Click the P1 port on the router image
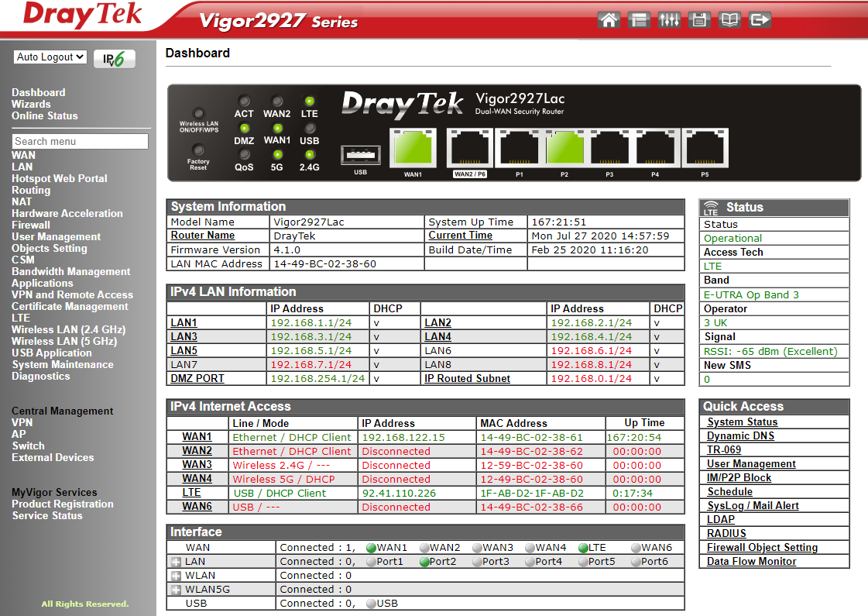The width and height of the screenshot is (868, 616). [520, 148]
